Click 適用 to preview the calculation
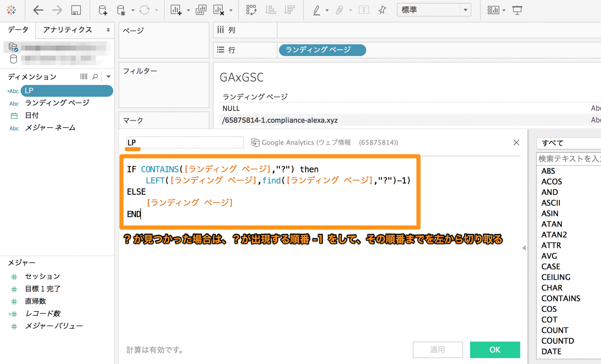Viewport: 601px width, 364px height. 437,349
